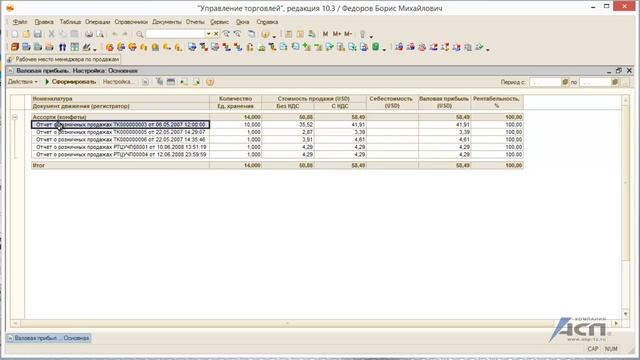Click the M memory calculator button
The image size is (640, 360).
click(x=325, y=34)
